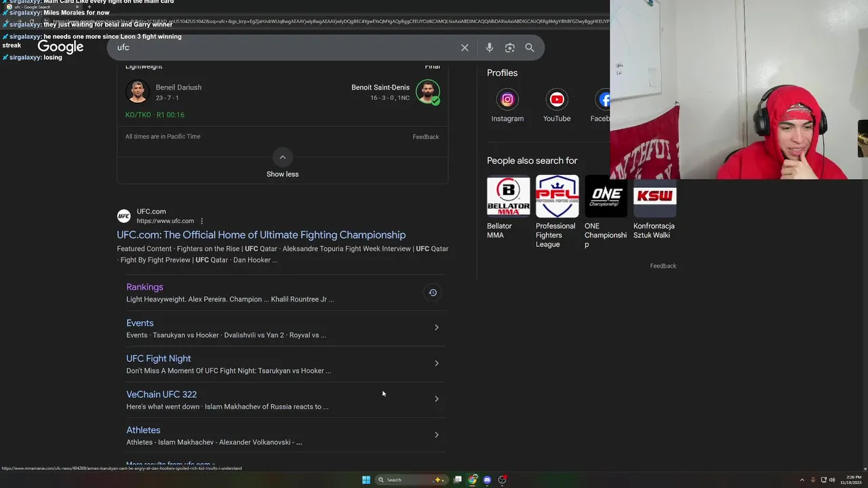Click Beneil Dariush fighter name
The height and width of the screenshot is (488, 868).
178,87
